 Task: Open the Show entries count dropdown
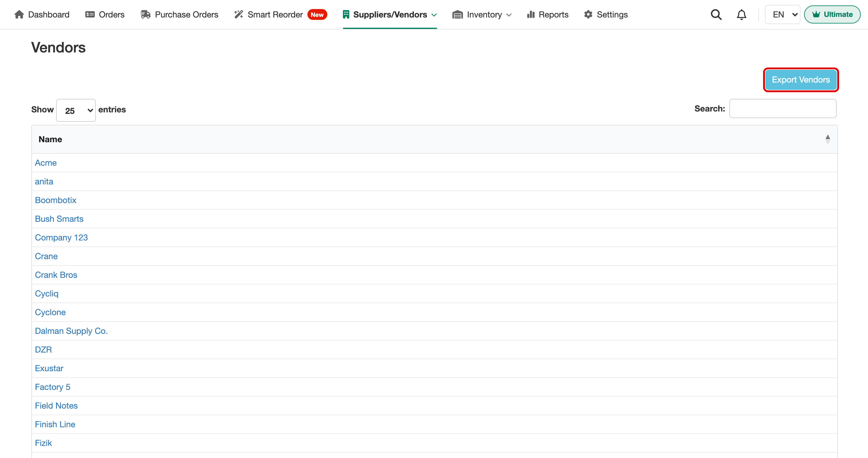tap(76, 110)
